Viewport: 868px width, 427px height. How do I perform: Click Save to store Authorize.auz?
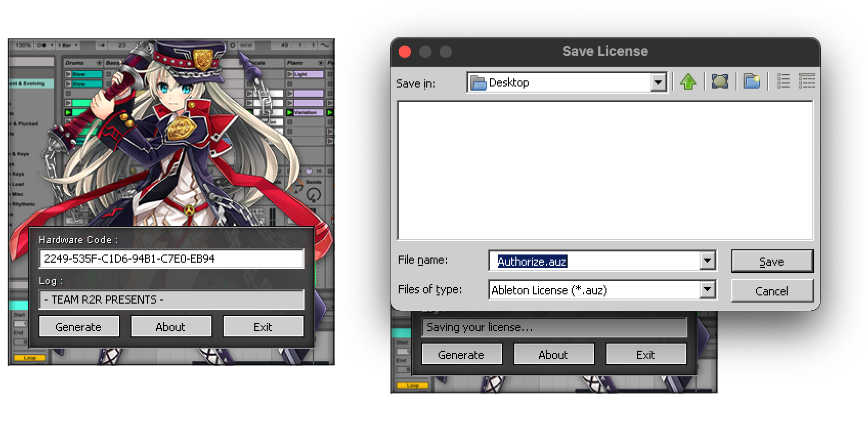772,262
